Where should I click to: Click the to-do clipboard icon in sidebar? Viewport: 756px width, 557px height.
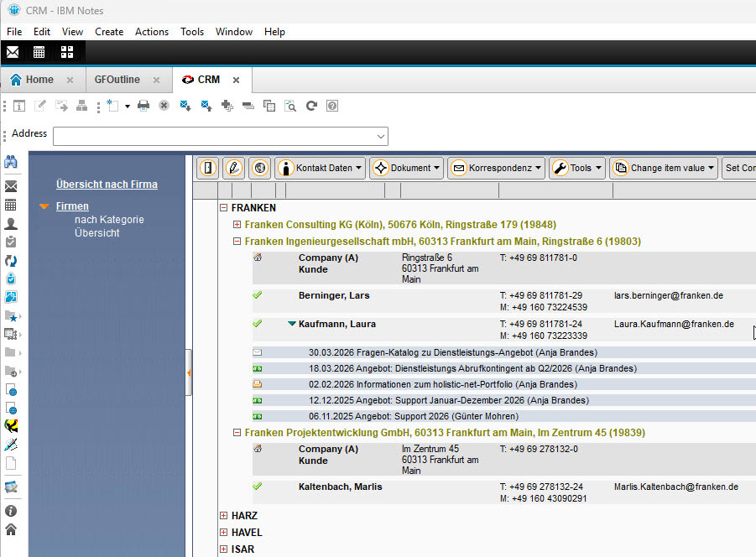(11, 242)
